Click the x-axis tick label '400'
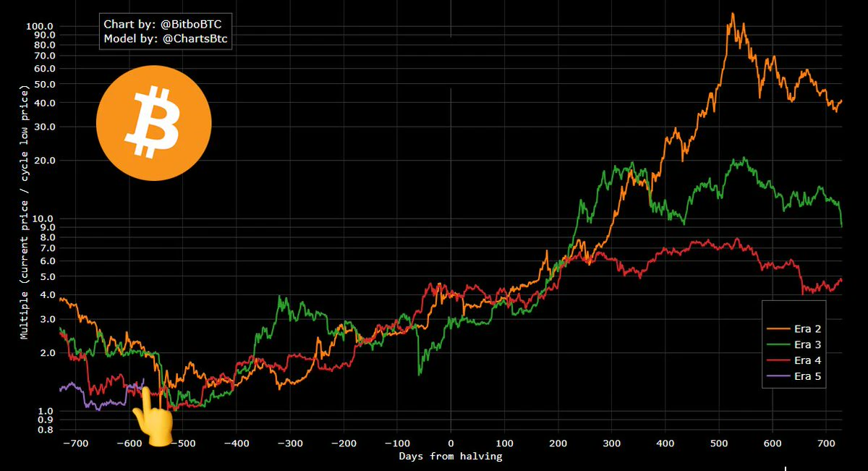868x471 pixels. point(665,443)
